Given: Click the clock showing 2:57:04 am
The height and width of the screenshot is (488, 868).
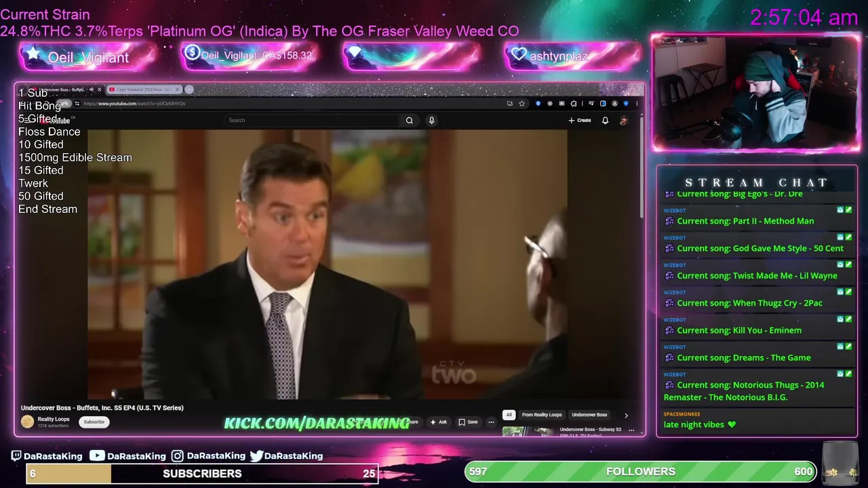Looking at the screenshot, I should click(x=804, y=18).
